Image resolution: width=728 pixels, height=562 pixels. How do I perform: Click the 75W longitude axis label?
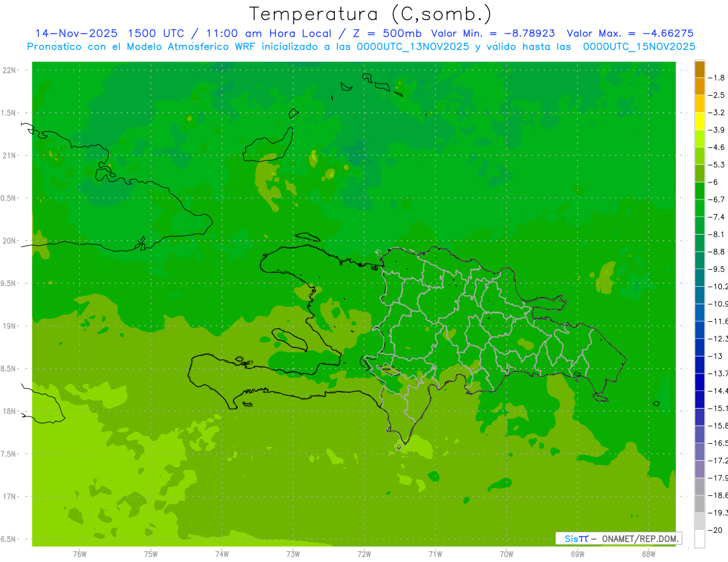coord(151,554)
